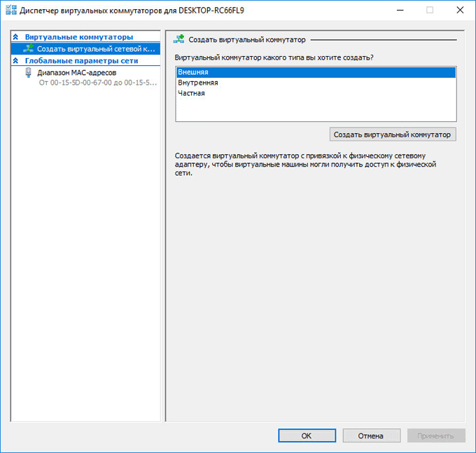Select 'Глобальные параметры сети' section header
Viewport: 476px width, 453px height.
click(x=81, y=61)
